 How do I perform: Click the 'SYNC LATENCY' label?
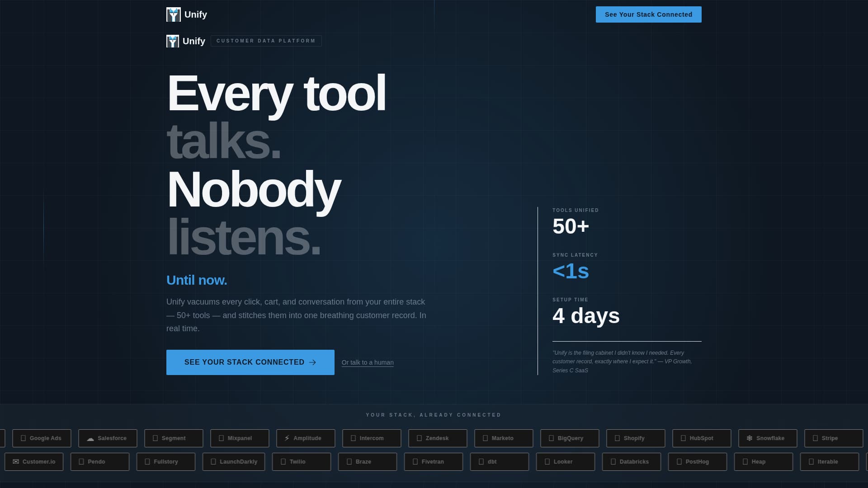coord(575,255)
